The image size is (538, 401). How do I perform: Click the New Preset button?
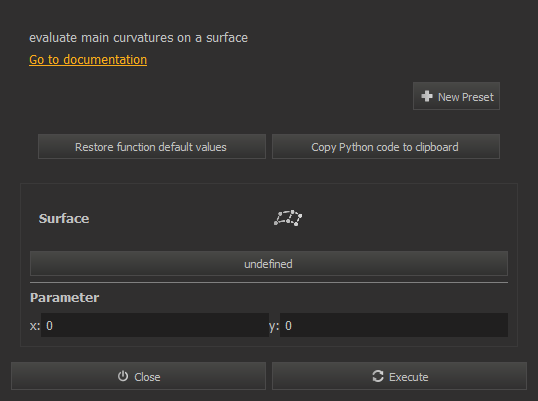(x=456, y=96)
